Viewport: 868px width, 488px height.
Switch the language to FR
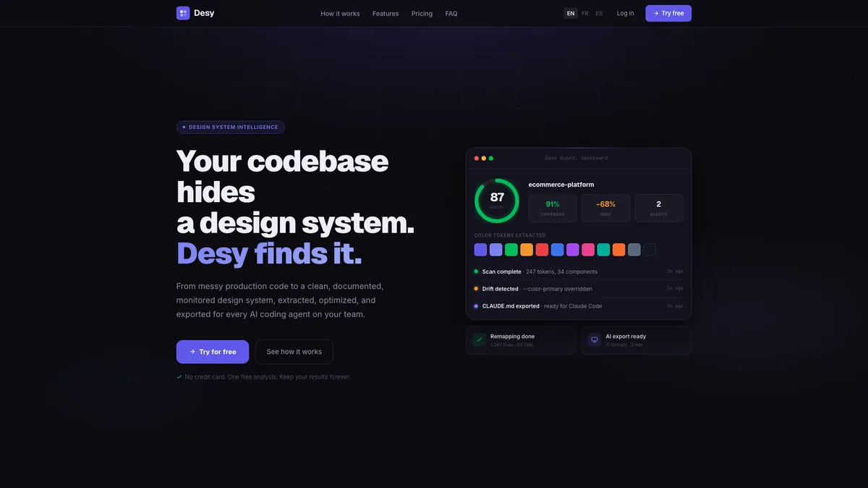pyautogui.click(x=585, y=13)
